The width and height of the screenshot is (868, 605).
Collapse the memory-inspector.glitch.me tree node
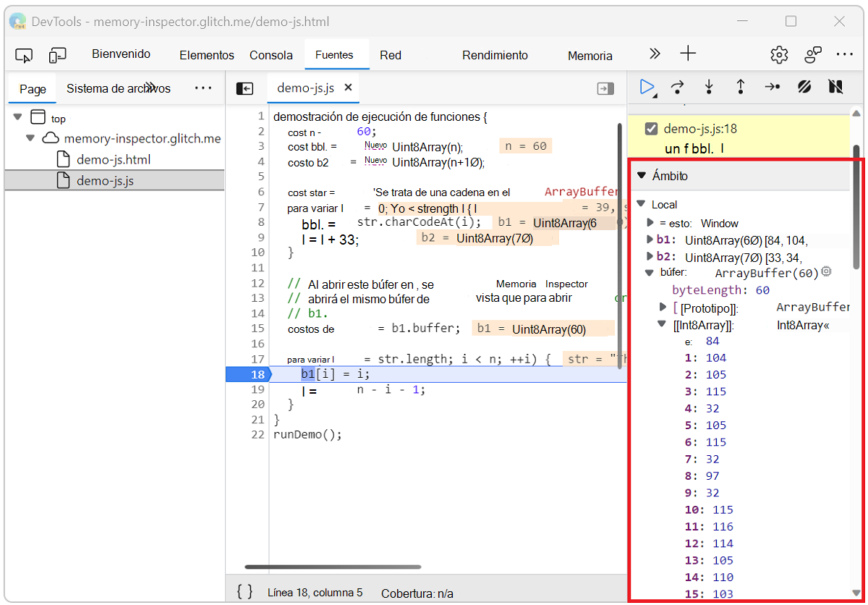point(30,138)
